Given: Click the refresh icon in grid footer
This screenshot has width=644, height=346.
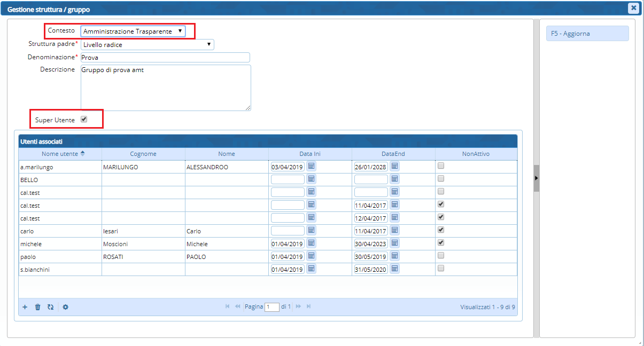Looking at the screenshot, I should click(50, 307).
